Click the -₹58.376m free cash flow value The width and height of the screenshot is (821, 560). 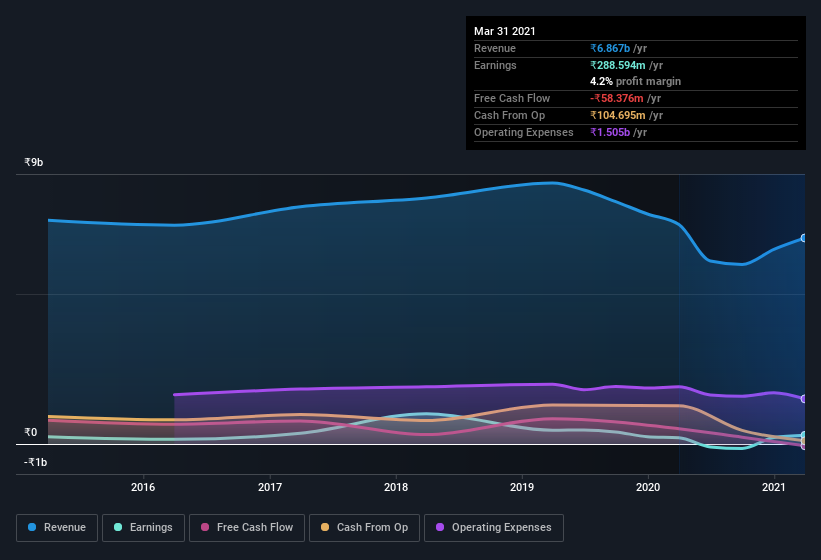[617, 98]
